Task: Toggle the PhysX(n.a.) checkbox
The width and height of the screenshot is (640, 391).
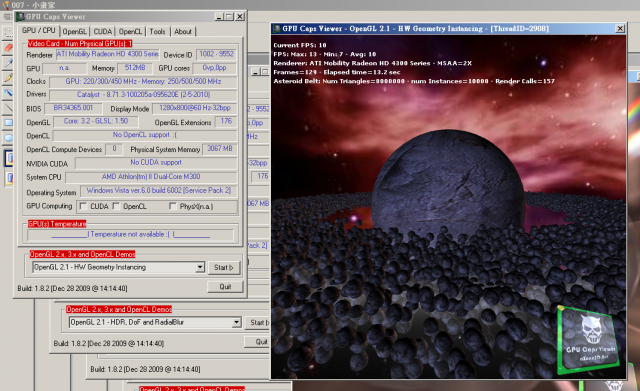Action: 173,206
